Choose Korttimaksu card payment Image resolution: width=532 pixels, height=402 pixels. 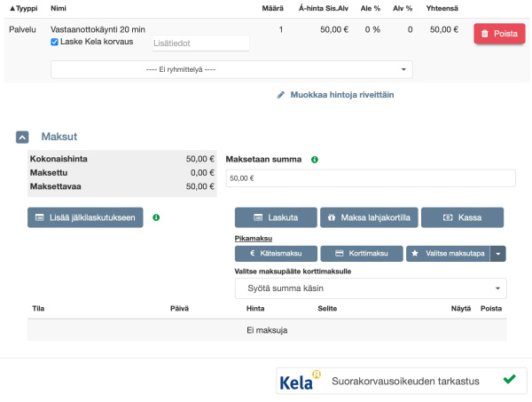(361, 254)
